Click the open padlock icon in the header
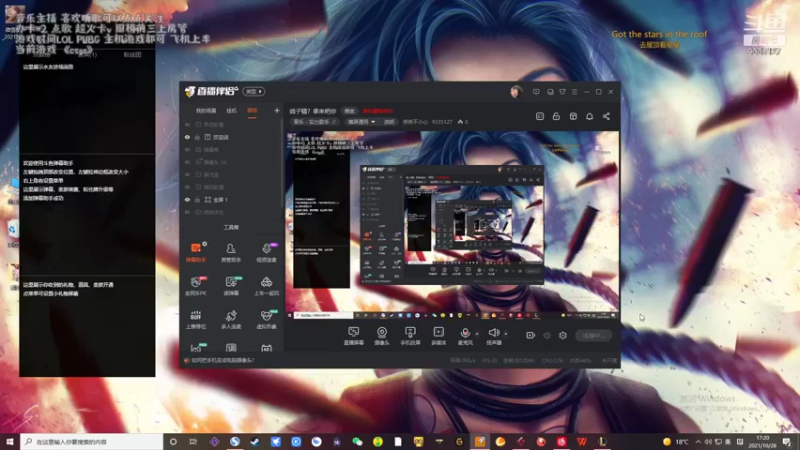The width and height of the screenshot is (800, 450). coord(556,116)
